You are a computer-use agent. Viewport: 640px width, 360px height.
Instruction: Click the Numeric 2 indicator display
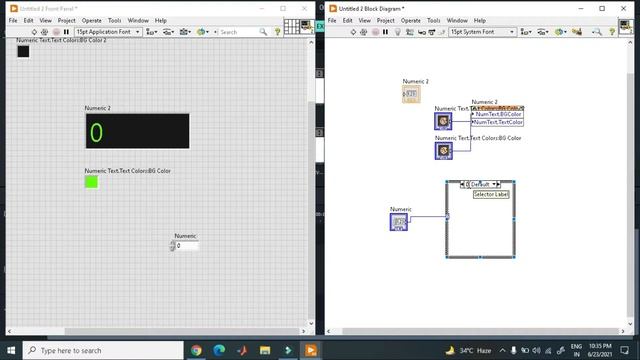point(138,131)
